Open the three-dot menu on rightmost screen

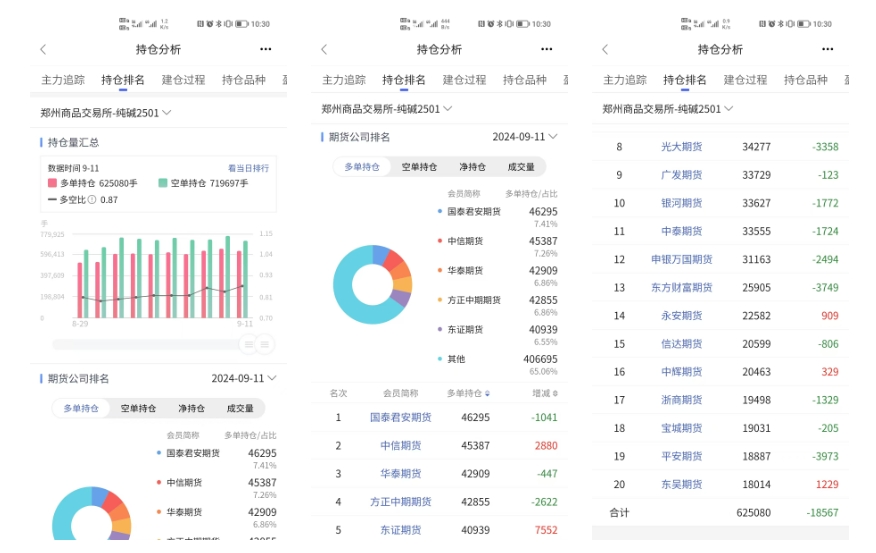tap(827, 49)
